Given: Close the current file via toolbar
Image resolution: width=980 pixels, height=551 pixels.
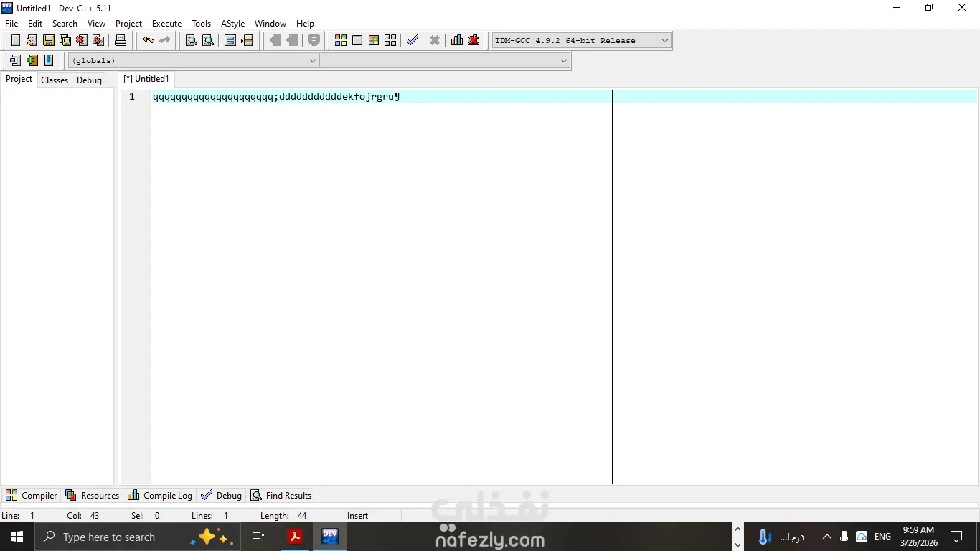Looking at the screenshot, I should coord(82,40).
